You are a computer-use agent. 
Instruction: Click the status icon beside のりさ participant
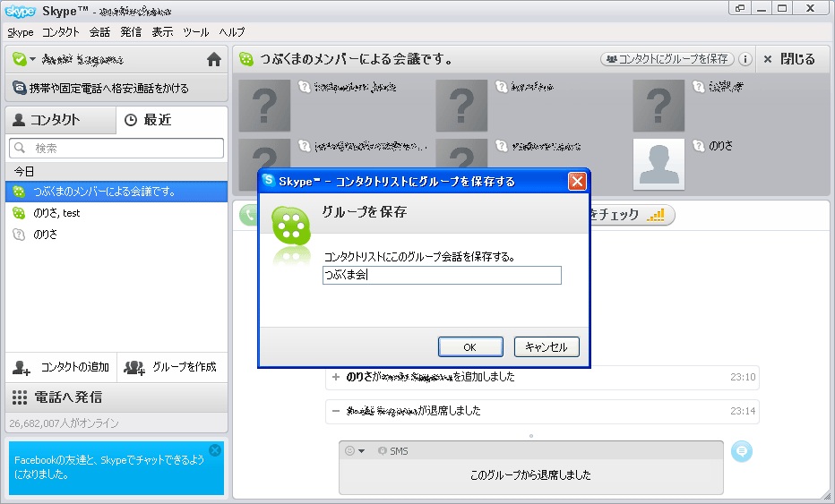(x=699, y=145)
